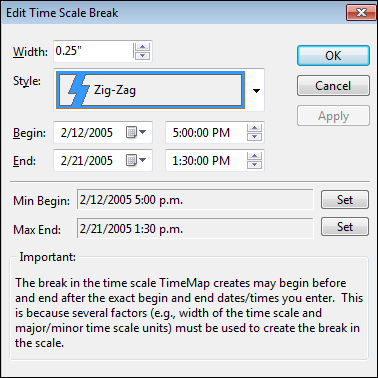The image size is (378, 378).
Task: Decrease the End time with down arrow
Action: tap(254, 165)
